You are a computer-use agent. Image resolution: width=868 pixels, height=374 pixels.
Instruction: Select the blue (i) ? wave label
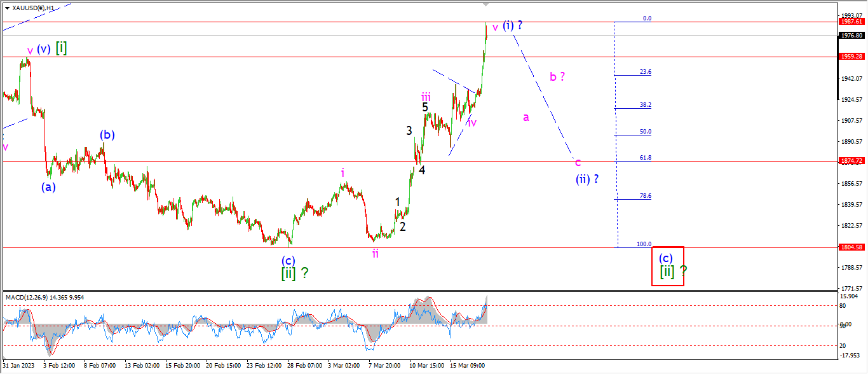click(x=512, y=25)
